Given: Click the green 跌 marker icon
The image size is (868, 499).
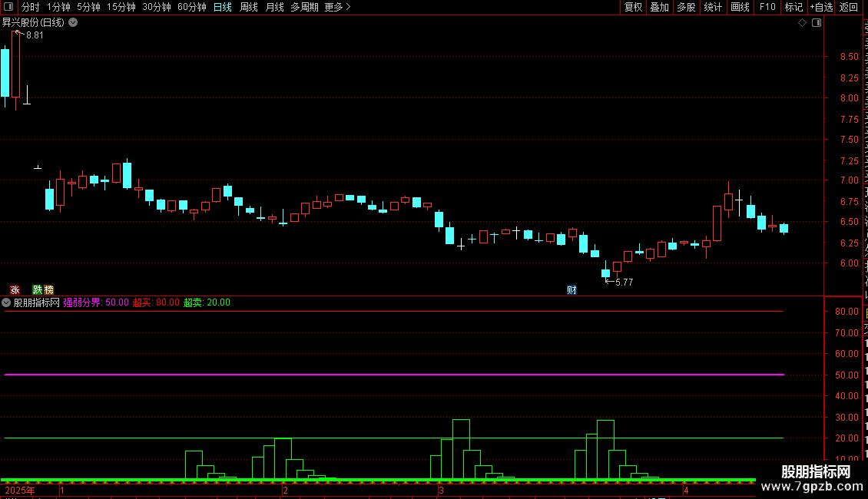Looking at the screenshot, I should 37,290.
